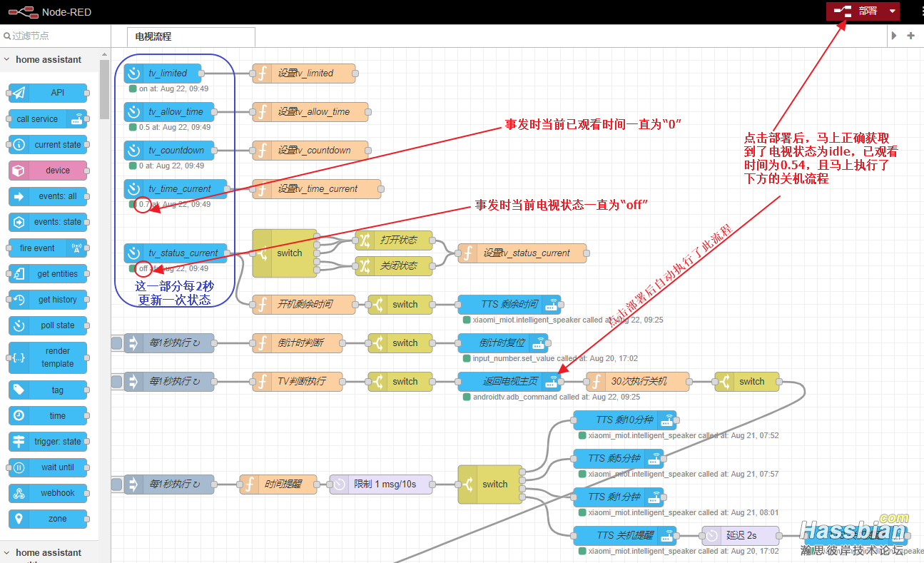
Task: Select the tv_countdown poll node
Action: [x=168, y=150]
